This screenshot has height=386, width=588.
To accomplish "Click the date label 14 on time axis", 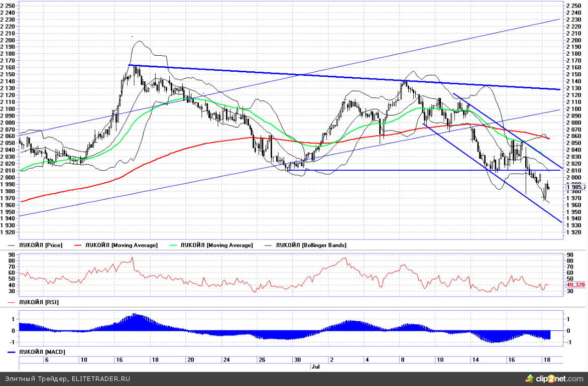I will tap(476, 360).
